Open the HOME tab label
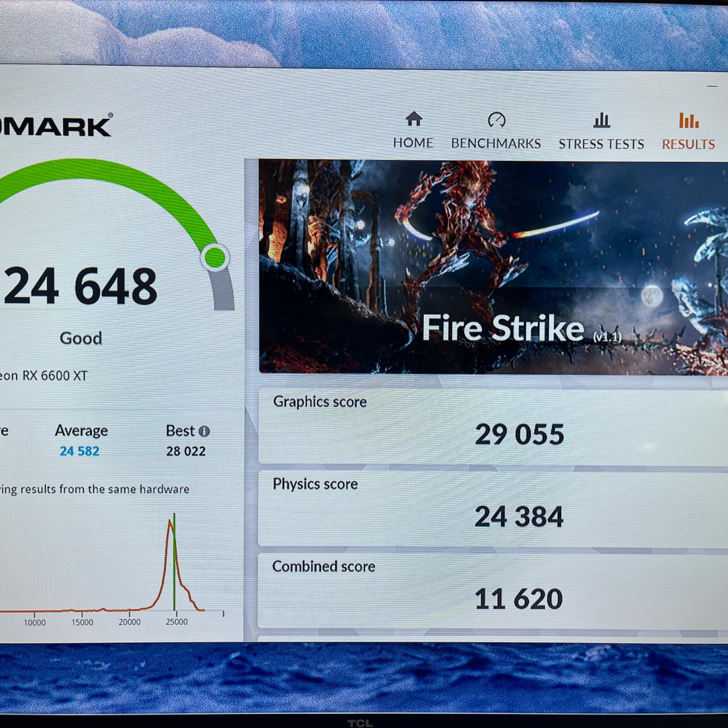Screen dimensions: 728x728 click(x=413, y=143)
